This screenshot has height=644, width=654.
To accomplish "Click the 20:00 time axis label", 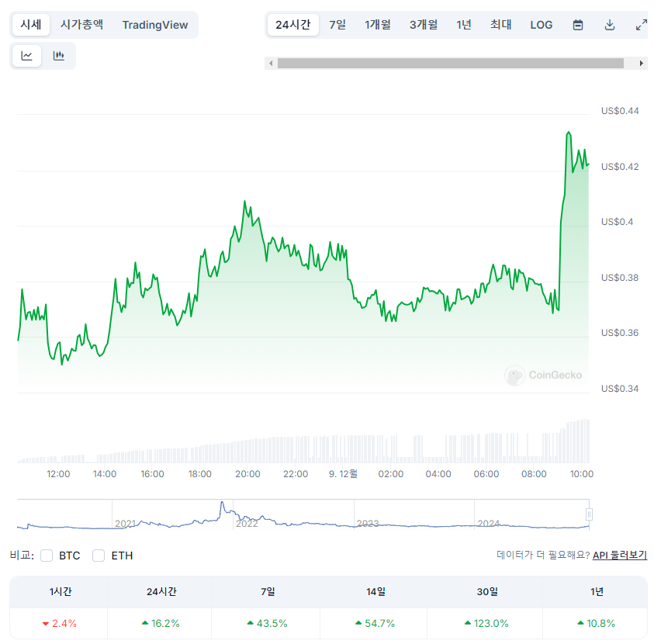I will tap(247, 474).
